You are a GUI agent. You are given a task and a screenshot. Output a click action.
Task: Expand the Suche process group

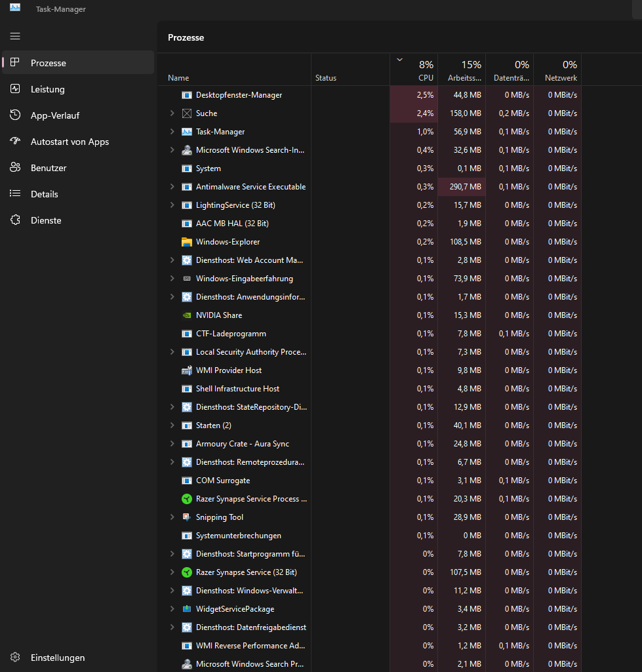[x=172, y=113]
